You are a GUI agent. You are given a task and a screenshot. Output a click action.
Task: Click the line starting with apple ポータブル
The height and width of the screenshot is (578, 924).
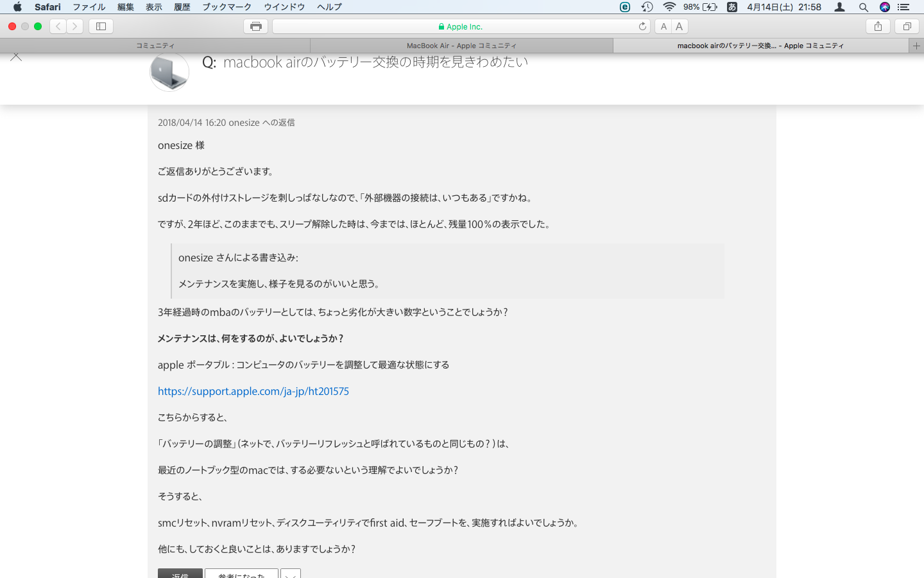point(304,365)
